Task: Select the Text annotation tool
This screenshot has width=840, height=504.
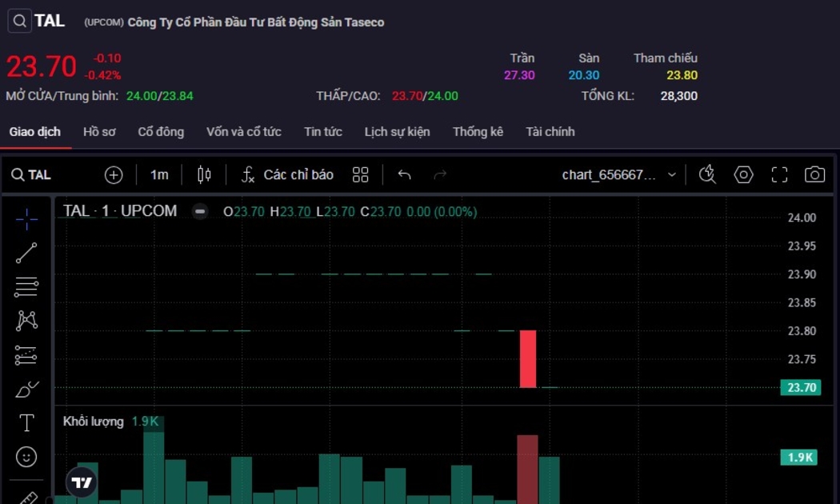Action: point(26,423)
